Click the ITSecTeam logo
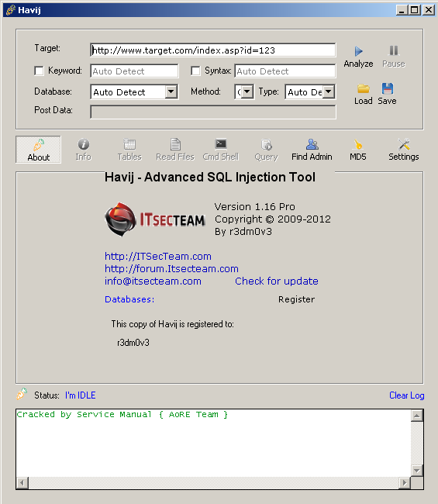The width and height of the screenshot is (438, 504). coord(155,219)
